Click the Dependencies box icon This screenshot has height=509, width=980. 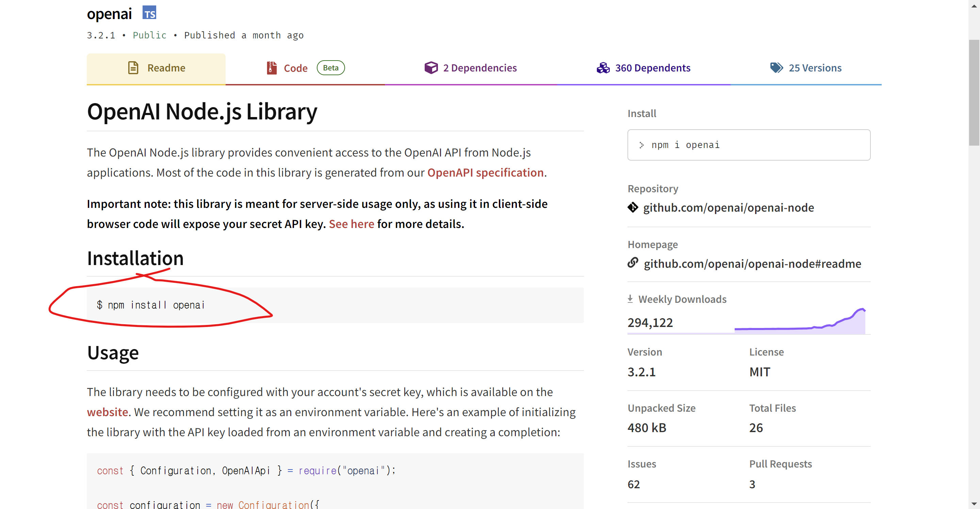tap(431, 68)
